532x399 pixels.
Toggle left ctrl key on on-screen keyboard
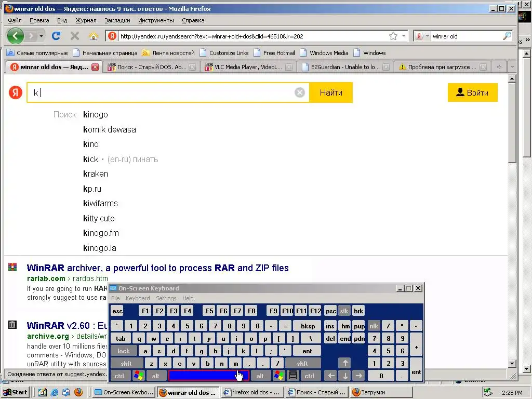coord(119,376)
